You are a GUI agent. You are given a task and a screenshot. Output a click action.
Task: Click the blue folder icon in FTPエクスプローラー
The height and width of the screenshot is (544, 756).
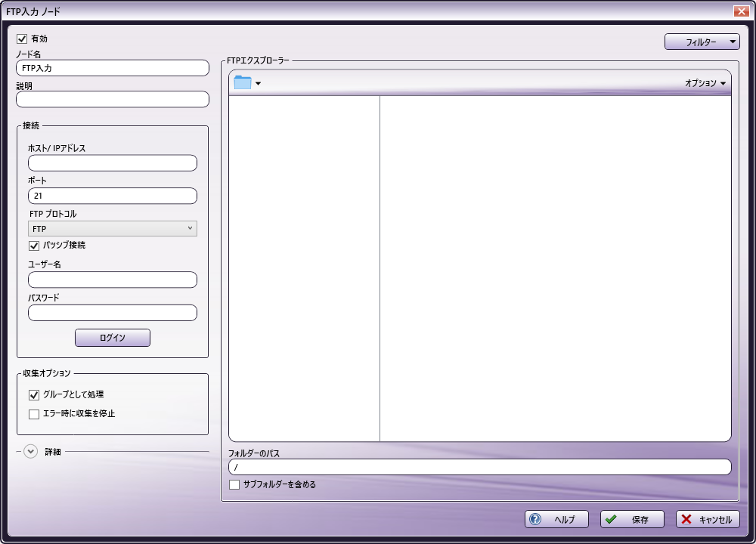(x=242, y=83)
